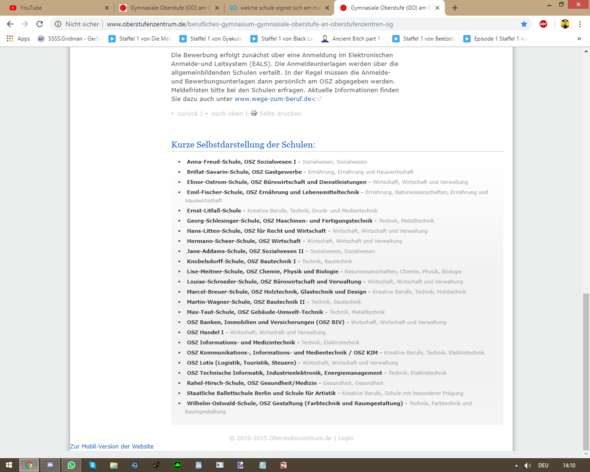Click the 'zurück' page link
Image resolution: width=590 pixels, height=472 pixels.
187,114
